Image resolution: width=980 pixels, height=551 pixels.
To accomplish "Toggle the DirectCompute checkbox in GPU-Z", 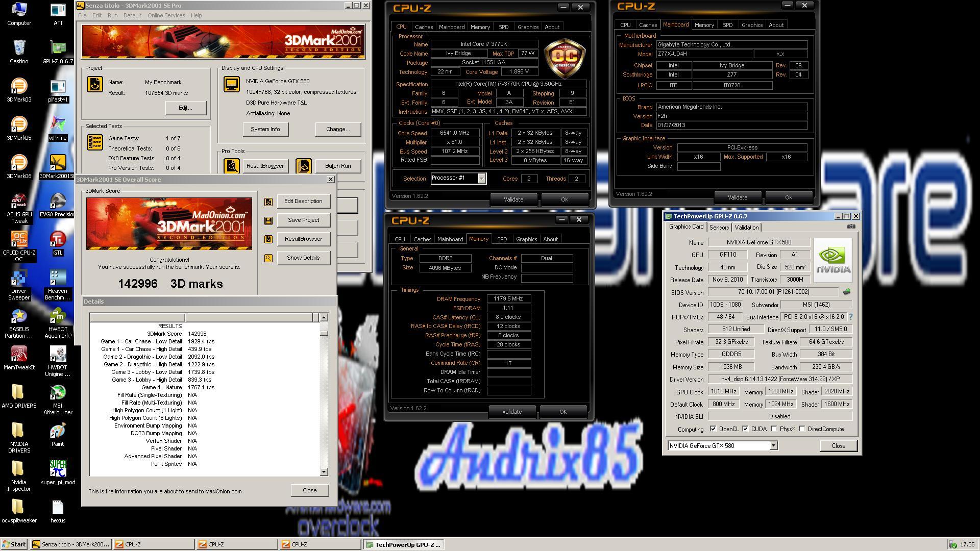I will [802, 429].
